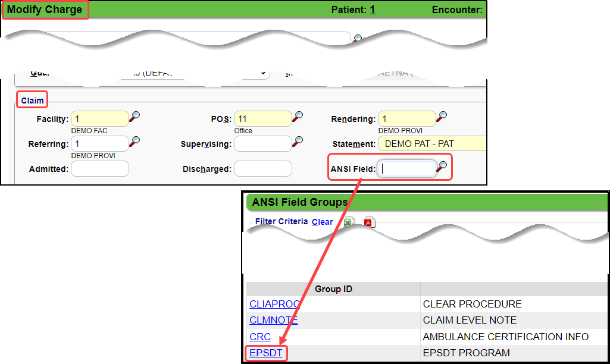Choose the CLMNOTE group ID
The height and width of the screenshot is (364, 610).
tap(274, 320)
